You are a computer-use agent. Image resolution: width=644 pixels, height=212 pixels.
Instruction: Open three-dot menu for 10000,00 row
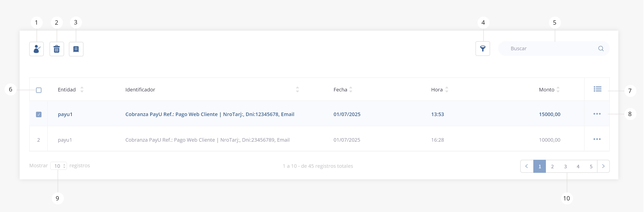click(597, 139)
